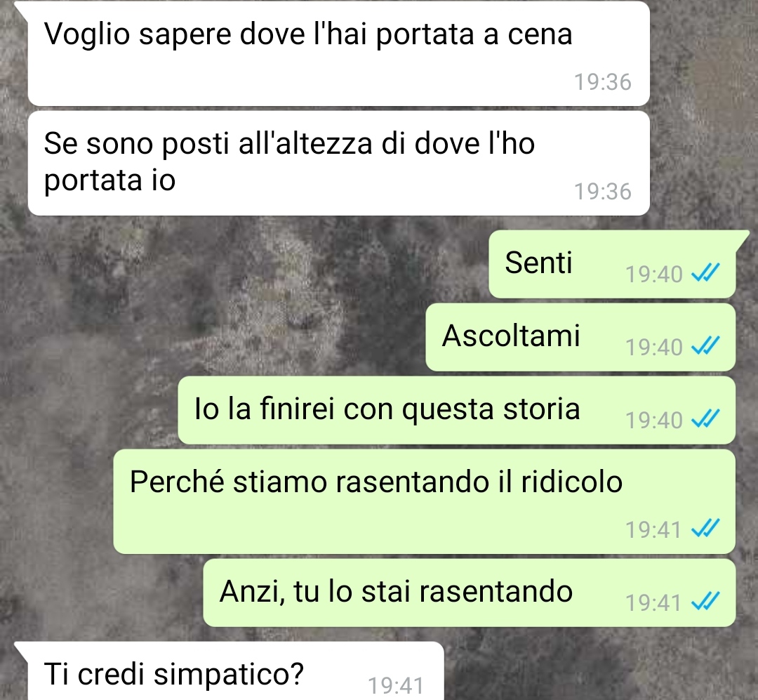Select the 'Ti credi simpatico?' message

[236, 671]
